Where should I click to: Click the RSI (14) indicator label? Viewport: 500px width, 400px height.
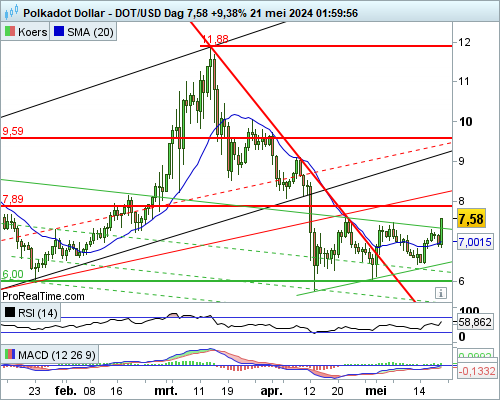[38, 313]
